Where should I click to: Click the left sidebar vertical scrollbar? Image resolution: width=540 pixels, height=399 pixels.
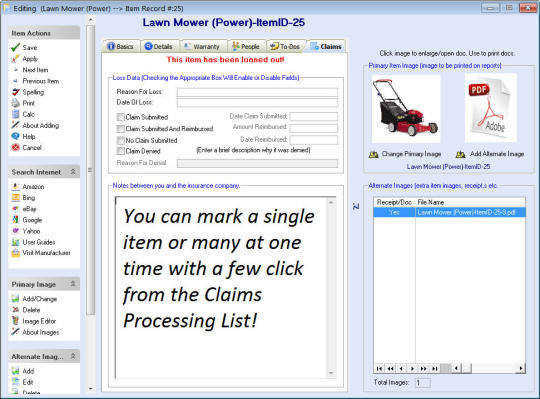point(91,170)
